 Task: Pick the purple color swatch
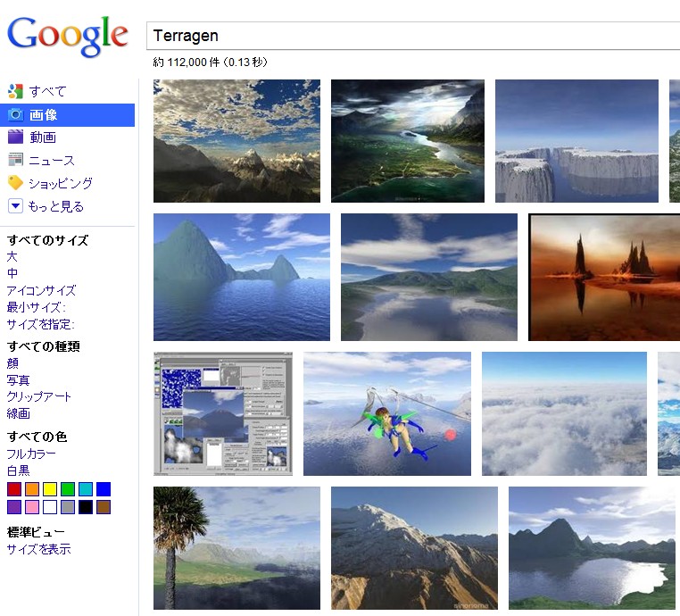click(x=14, y=507)
